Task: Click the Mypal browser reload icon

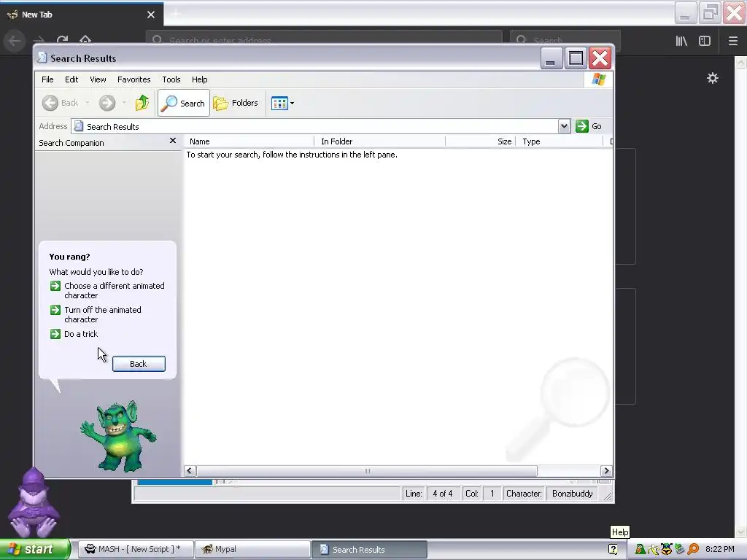Action: tap(62, 40)
